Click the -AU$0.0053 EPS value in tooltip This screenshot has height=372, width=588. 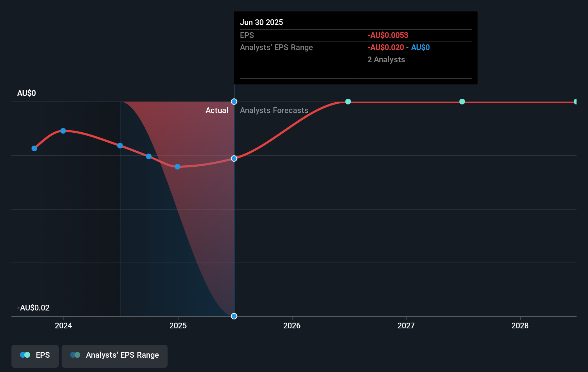click(x=387, y=35)
